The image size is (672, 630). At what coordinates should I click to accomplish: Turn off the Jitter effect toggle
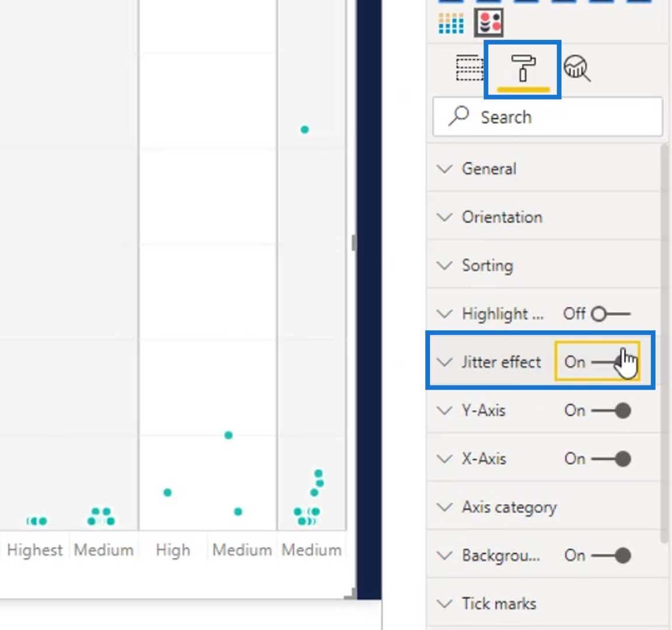[610, 362]
